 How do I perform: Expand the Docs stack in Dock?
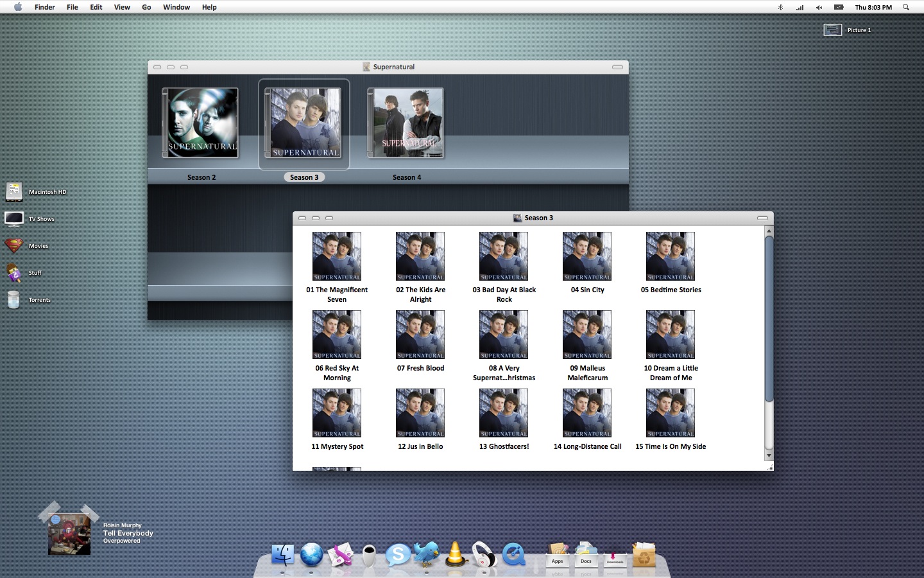[x=586, y=554]
